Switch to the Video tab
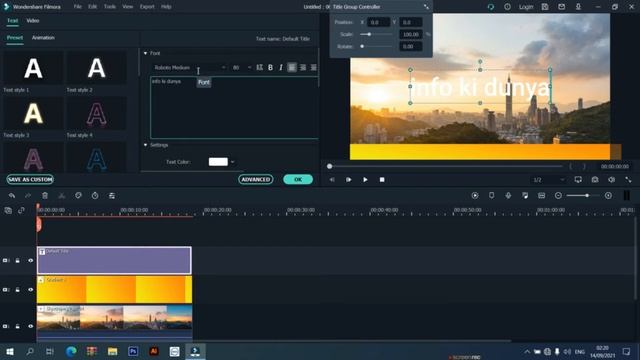Image resolution: width=640 pixels, height=360 pixels. 33,20
